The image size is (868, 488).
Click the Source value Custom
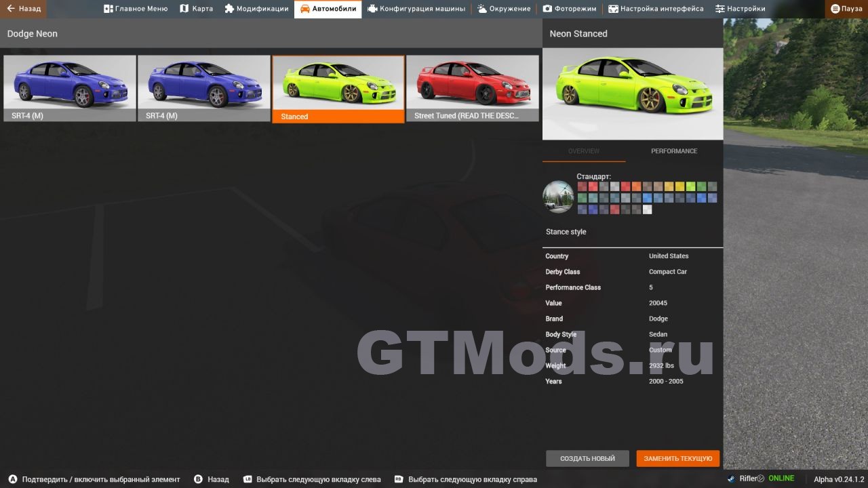660,350
